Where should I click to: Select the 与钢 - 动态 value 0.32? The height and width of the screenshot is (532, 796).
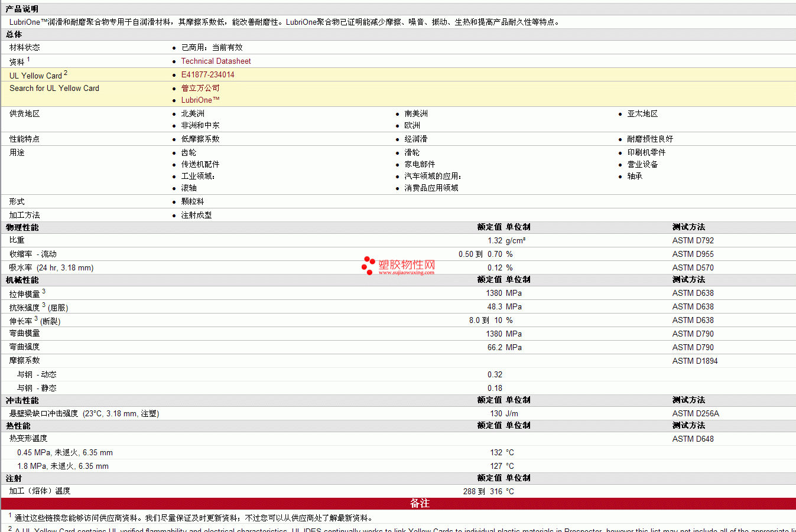495,374
